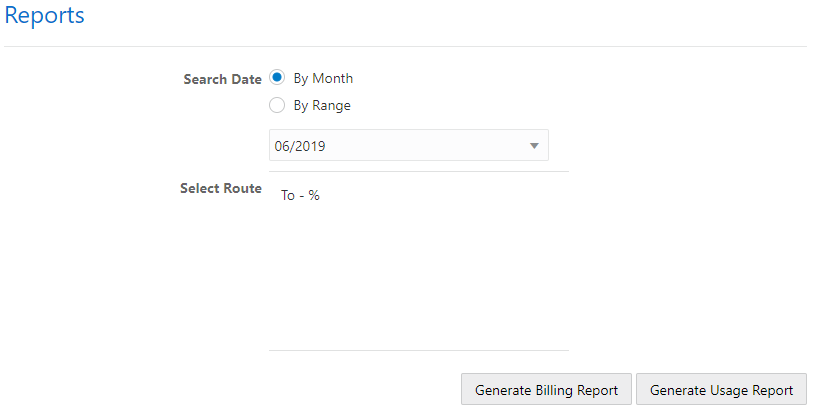Select the By Range radio button
The width and height of the screenshot is (813, 412).
(x=278, y=105)
